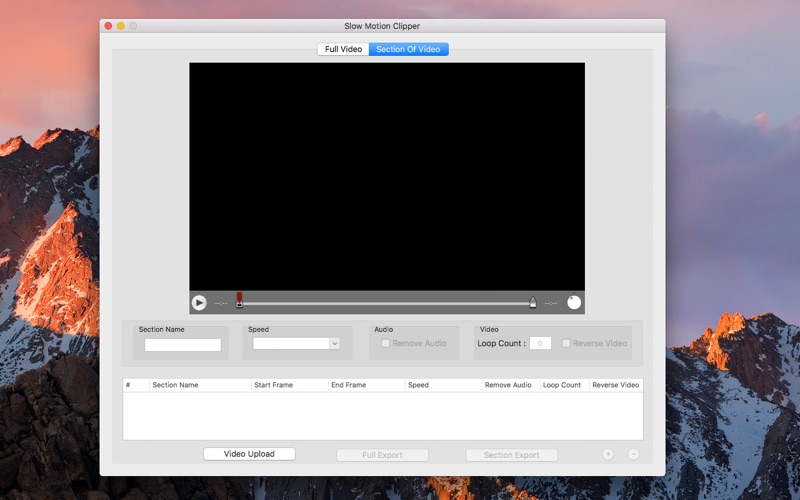The width and height of the screenshot is (800, 500).
Task: Click the Full Export button
Action: 382,455
